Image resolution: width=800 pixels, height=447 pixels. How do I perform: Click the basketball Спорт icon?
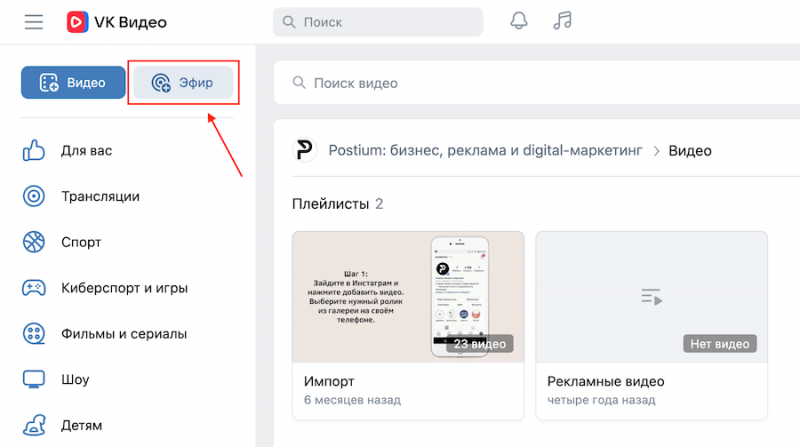tap(34, 242)
